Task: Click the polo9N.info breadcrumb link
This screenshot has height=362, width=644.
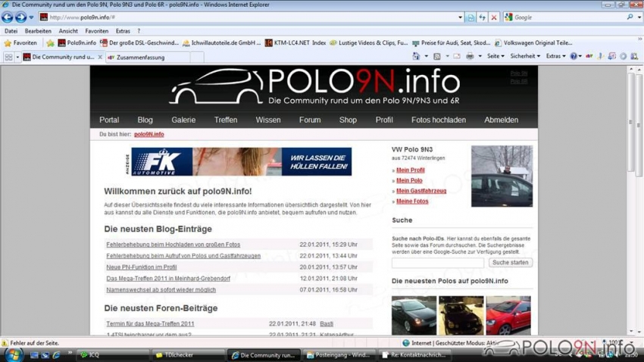Action: click(x=148, y=134)
